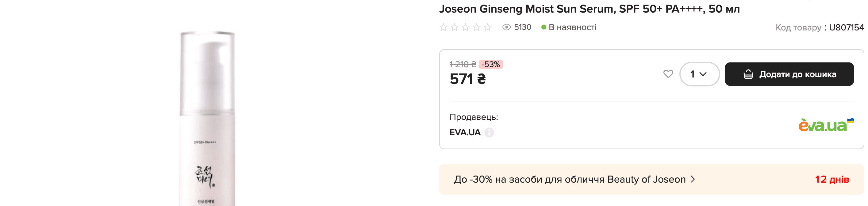This screenshot has height=206, width=868.
Task: Click the "В наявності" availability status
Action: 572,27
